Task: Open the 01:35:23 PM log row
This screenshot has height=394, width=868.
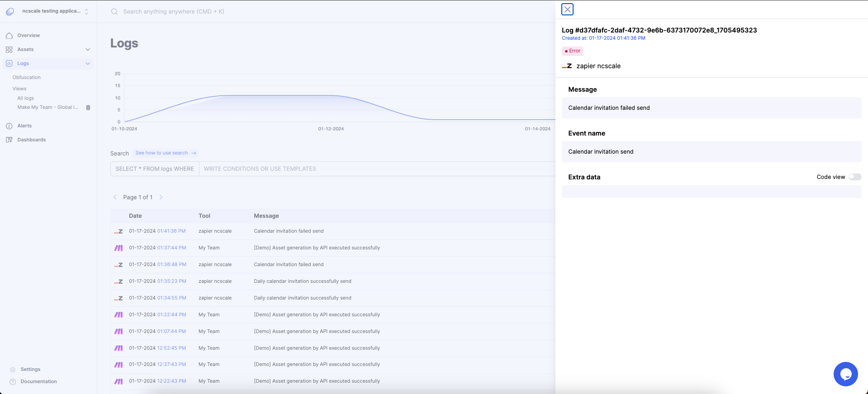Action: pos(333,281)
